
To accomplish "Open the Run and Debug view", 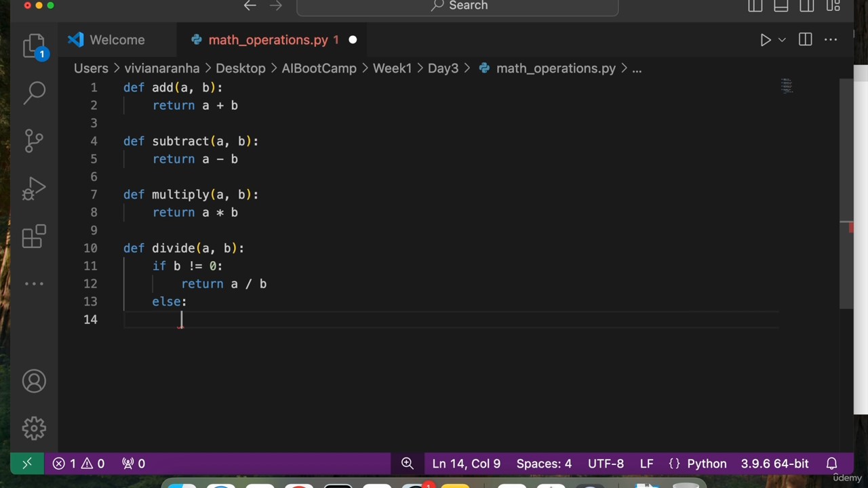I will pos(34,188).
